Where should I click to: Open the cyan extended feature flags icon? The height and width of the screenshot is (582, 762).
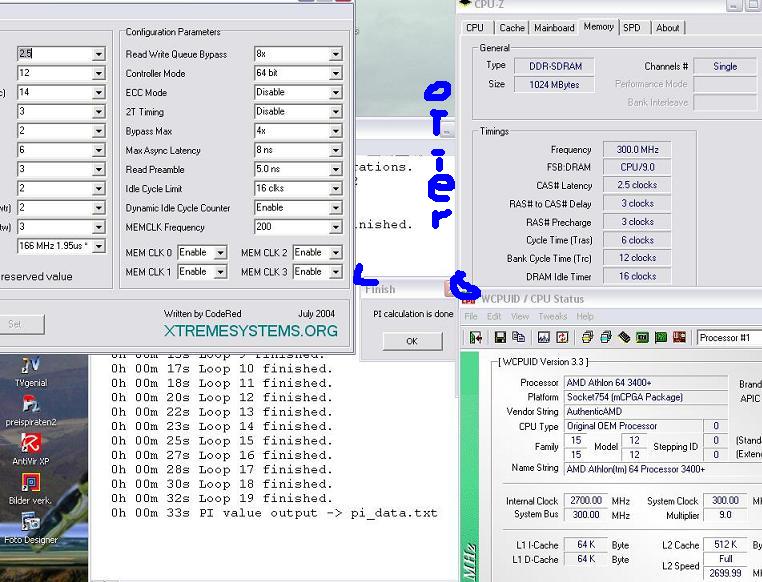[606, 337]
